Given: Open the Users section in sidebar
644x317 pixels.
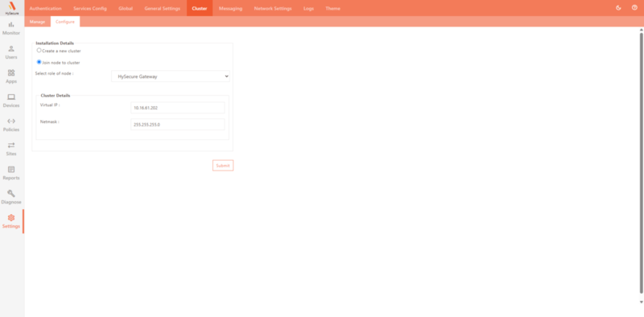Looking at the screenshot, I should point(11,52).
